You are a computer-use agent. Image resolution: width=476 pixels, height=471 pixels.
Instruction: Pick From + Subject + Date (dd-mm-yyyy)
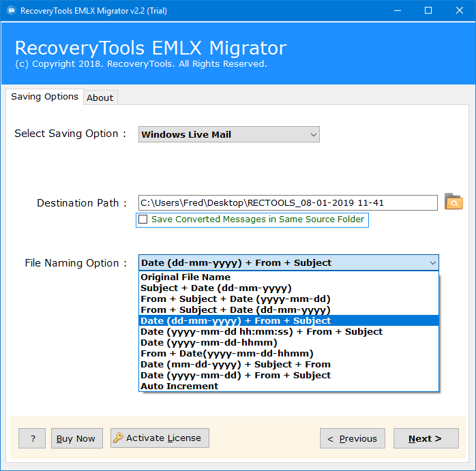(288, 310)
